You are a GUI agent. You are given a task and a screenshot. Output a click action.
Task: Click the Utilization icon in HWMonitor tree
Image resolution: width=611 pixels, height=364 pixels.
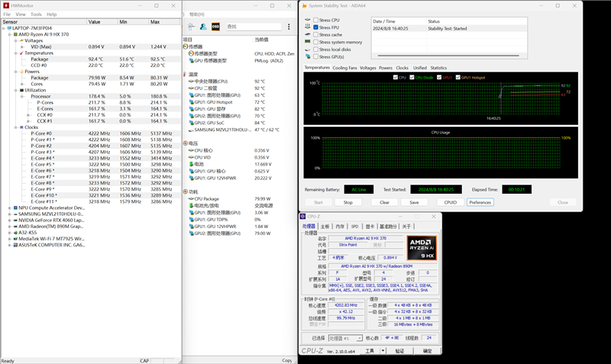22,90
